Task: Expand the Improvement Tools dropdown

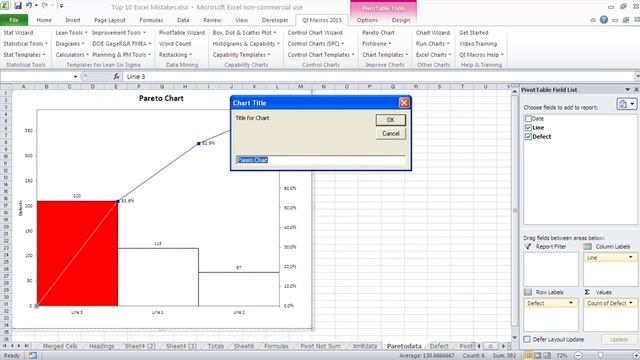Action: [119, 33]
